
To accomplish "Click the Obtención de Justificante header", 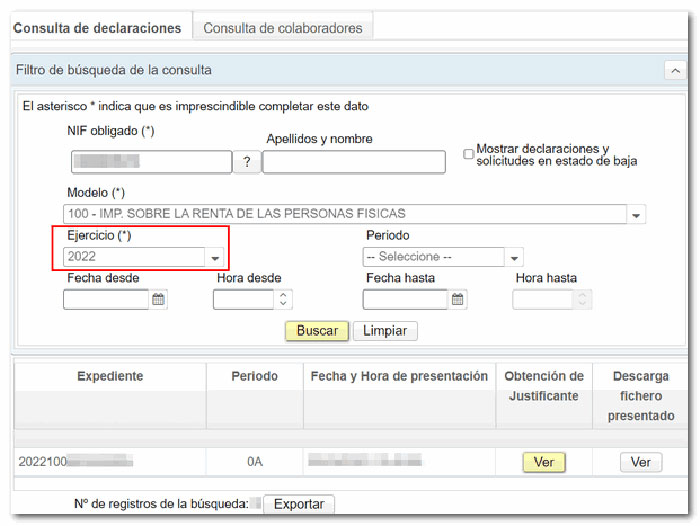I will tap(544, 396).
